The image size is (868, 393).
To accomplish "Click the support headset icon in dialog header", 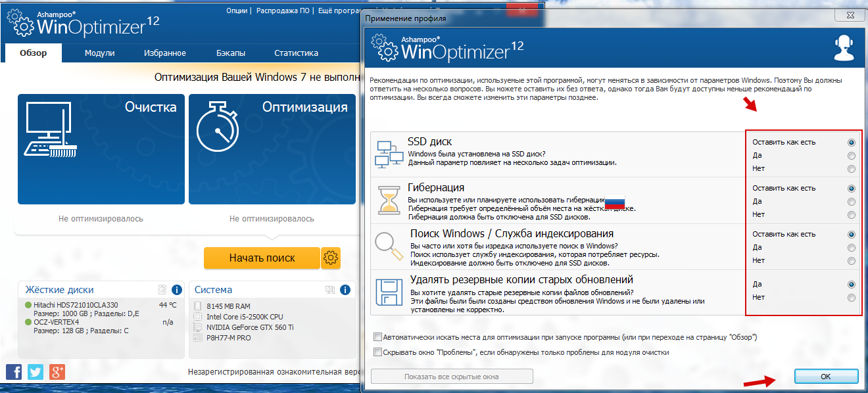I will 844,48.
